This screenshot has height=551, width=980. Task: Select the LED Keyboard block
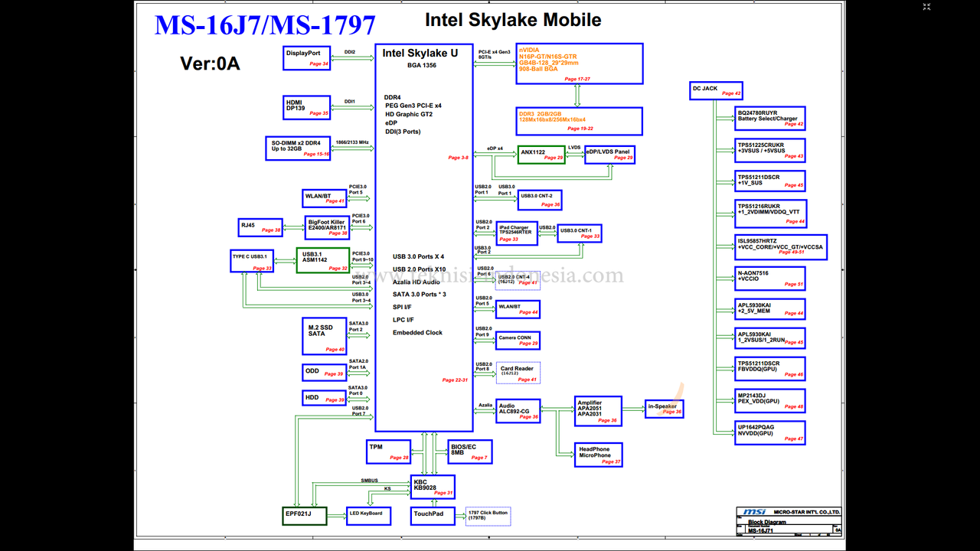click(369, 516)
